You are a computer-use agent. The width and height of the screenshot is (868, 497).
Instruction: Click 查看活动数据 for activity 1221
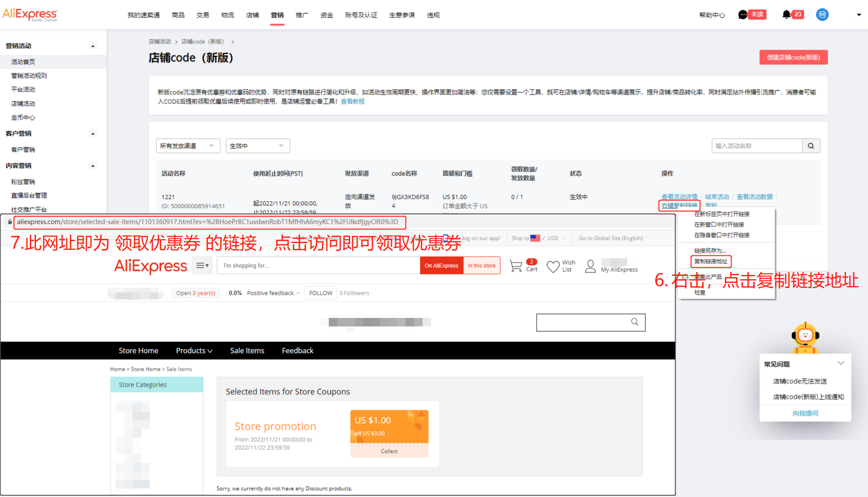click(x=754, y=197)
